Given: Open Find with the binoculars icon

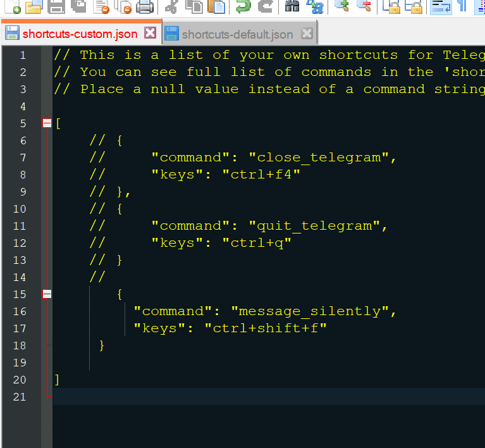Looking at the screenshot, I should click(x=292, y=6).
